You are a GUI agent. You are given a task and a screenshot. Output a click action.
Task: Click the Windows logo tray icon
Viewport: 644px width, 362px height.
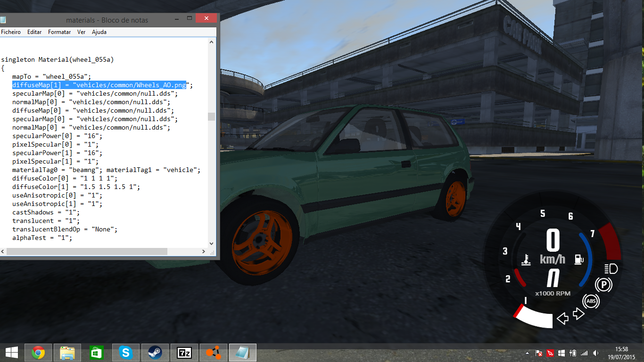point(561,353)
